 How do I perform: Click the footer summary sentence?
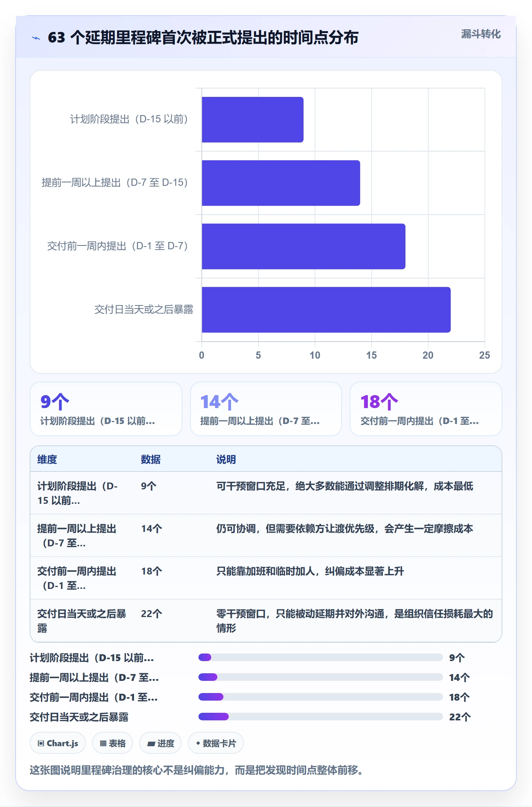[x=198, y=770]
